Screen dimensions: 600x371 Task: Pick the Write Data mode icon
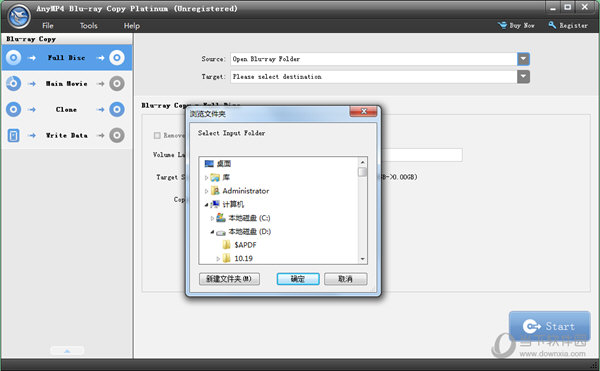[13, 135]
